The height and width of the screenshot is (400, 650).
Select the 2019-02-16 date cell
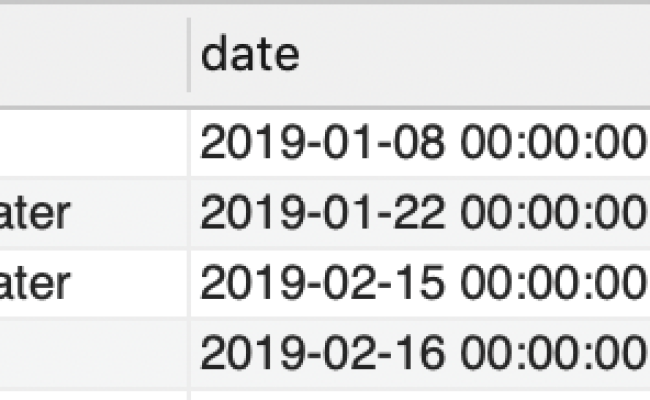point(420,353)
